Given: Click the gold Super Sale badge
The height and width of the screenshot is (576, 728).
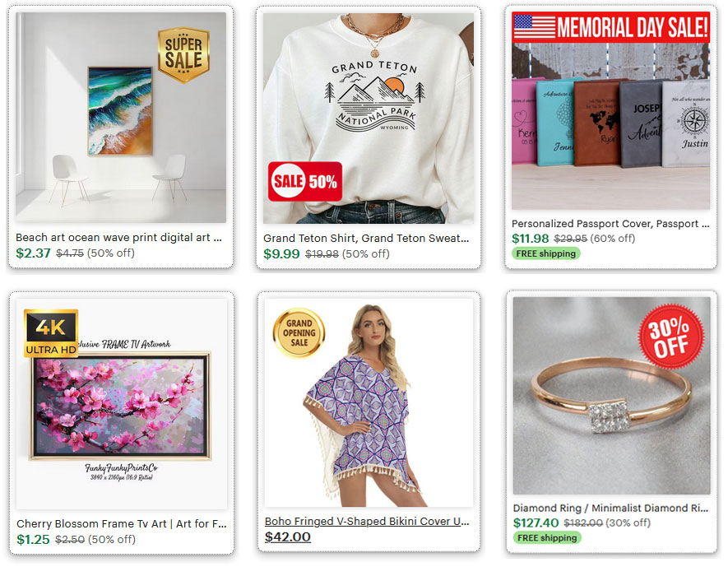Looking at the screenshot, I should 184,55.
